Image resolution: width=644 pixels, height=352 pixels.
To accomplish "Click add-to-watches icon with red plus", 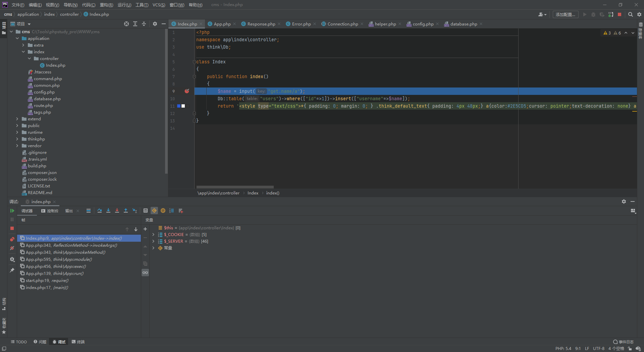I will [x=181, y=211].
